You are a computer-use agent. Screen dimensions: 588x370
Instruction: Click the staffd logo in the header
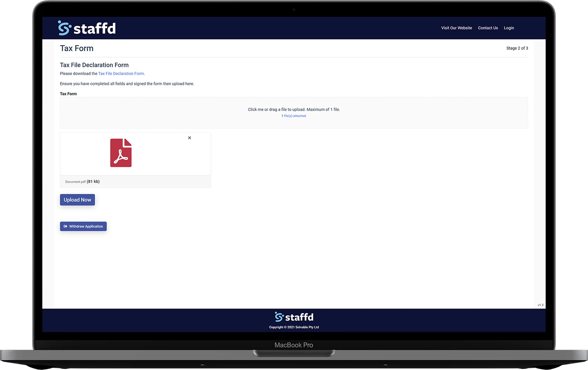(87, 28)
